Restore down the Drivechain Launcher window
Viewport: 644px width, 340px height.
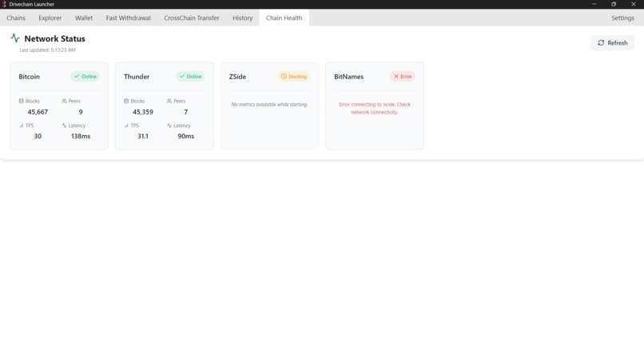614,4
